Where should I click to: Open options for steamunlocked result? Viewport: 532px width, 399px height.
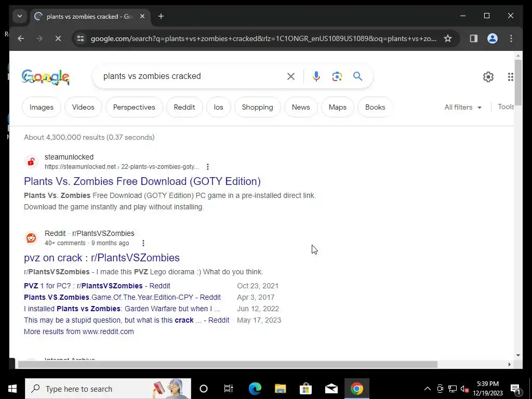[x=208, y=167]
